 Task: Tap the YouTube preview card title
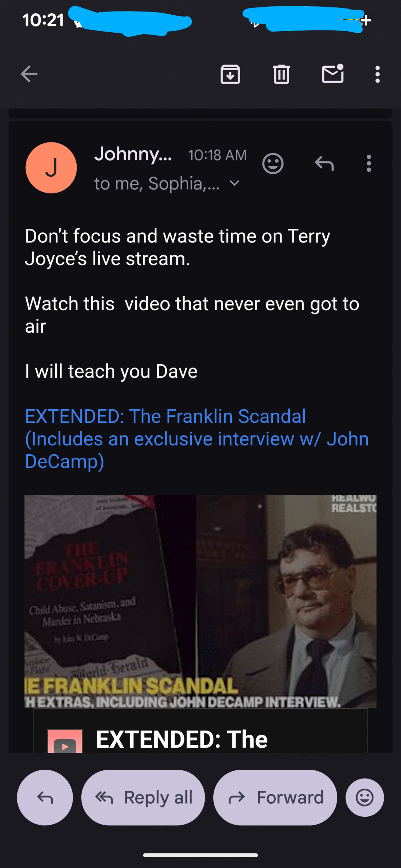[x=182, y=739]
